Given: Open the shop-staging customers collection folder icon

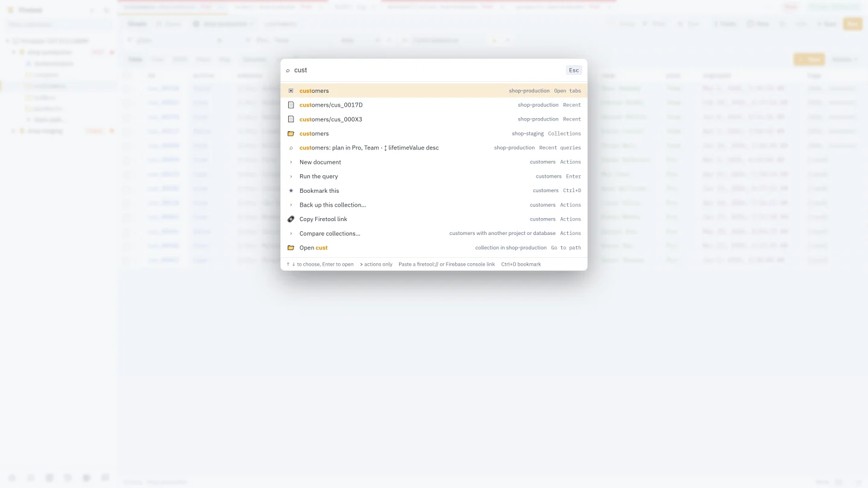Looking at the screenshot, I should point(291,134).
